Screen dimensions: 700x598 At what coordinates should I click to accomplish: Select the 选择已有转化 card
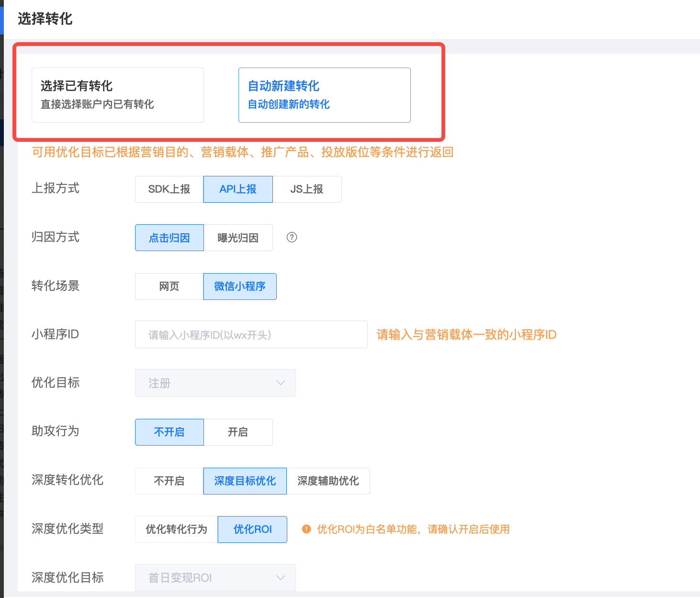point(118,95)
